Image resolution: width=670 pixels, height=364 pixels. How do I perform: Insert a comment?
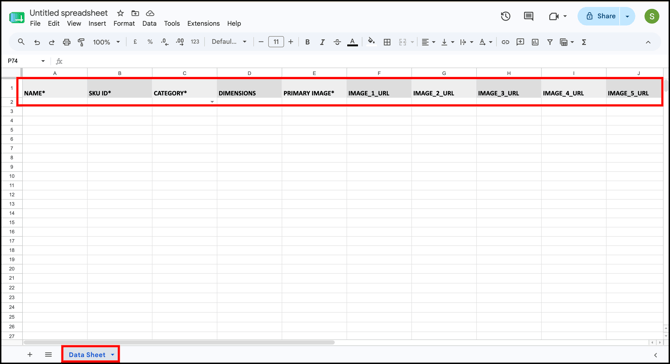pyautogui.click(x=520, y=42)
